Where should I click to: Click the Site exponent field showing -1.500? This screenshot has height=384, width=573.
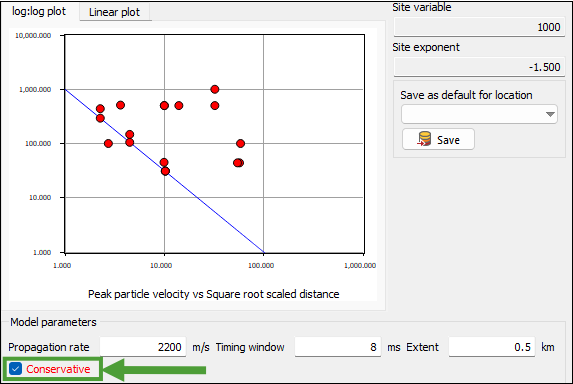pos(479,67)
